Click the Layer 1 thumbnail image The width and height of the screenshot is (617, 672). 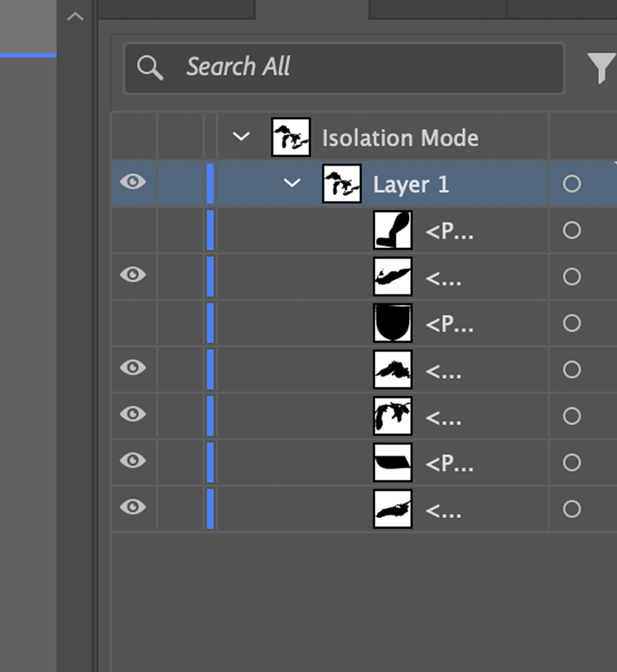tap(341, 183)
